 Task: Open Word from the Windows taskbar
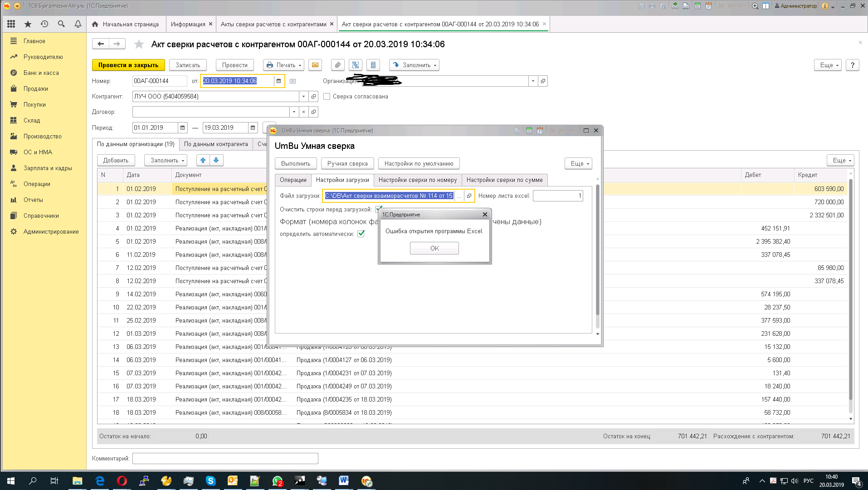pyautogui.click(x=344, y=480)
